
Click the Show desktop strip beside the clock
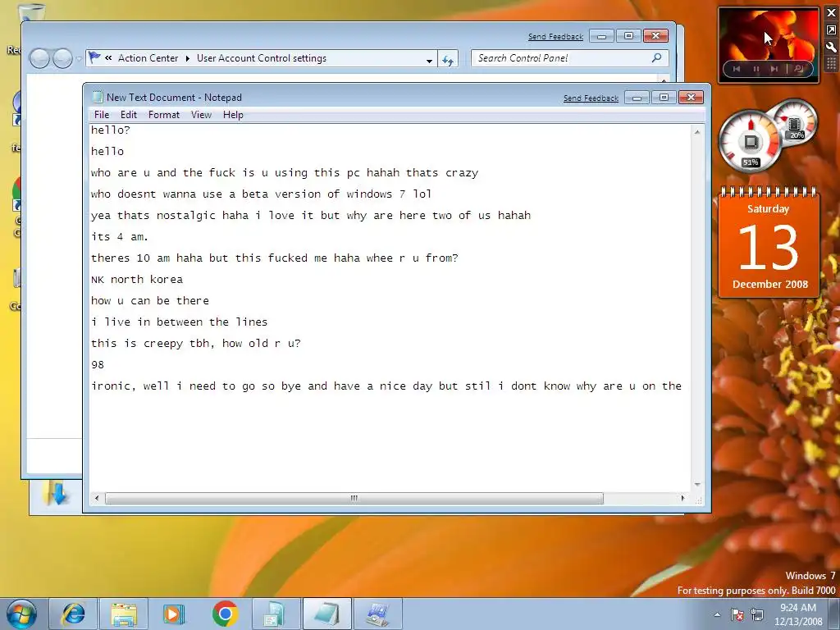(x=834, y=614)
